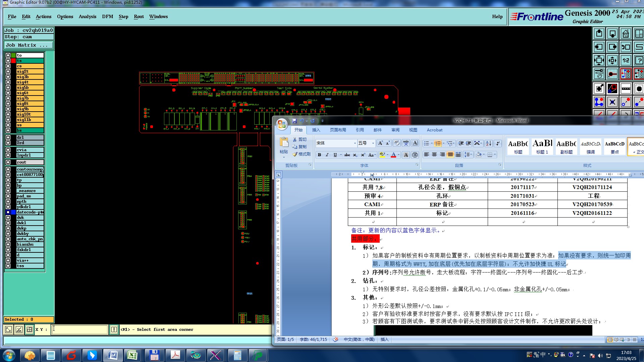Image resolution: width=644 pixels, height=362 pixels.
Task: Click the question mark query icon
Action: 639,60
